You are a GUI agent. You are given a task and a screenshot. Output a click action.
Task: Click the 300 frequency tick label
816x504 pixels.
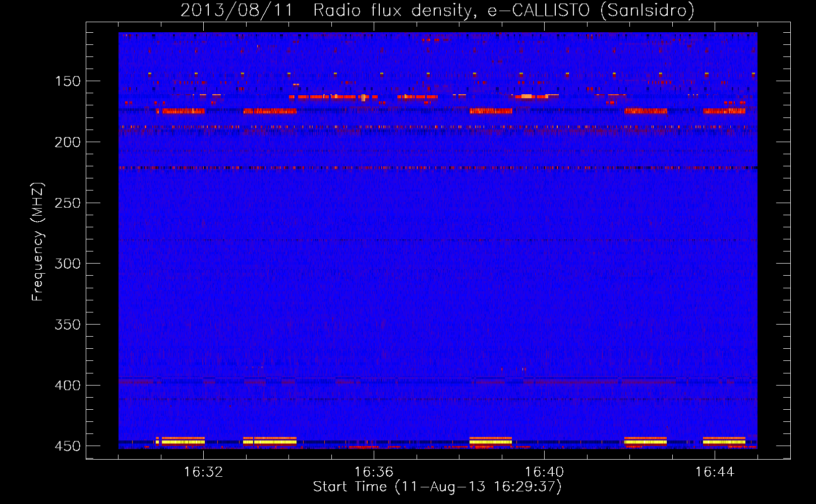tap(67, 264)
